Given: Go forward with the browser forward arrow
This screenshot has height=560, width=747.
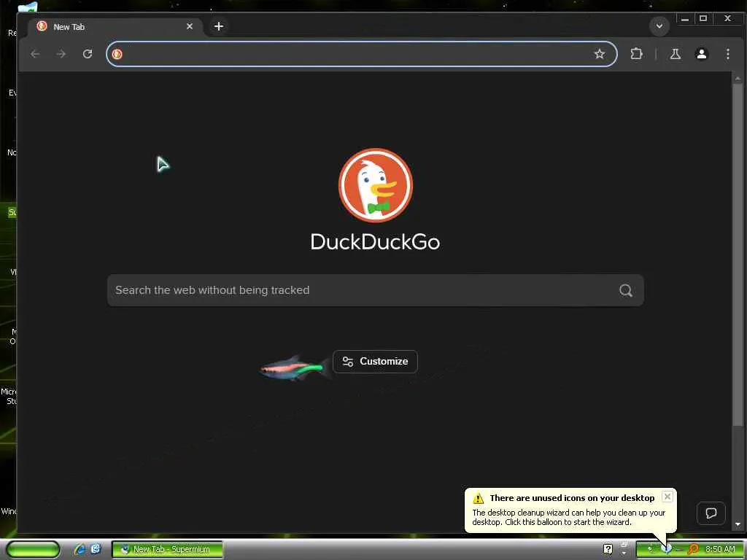Looking at the screenshot, I should pyautogui.click(x=61, y=54).
